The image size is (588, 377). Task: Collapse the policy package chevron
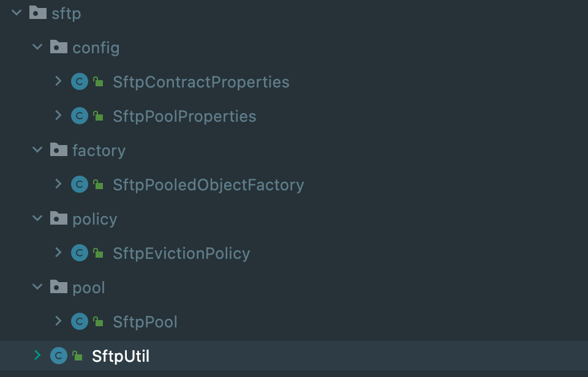[x=37, y=218]
